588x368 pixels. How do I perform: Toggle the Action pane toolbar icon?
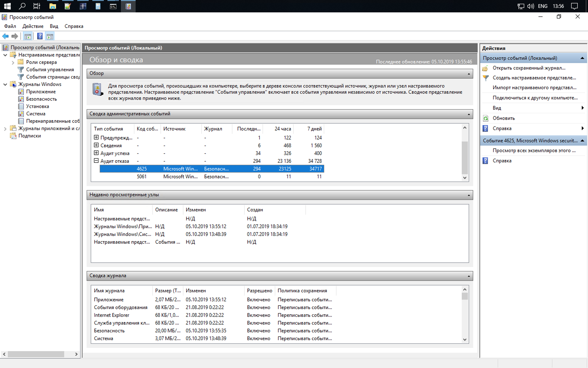click(x=50, y=36)
